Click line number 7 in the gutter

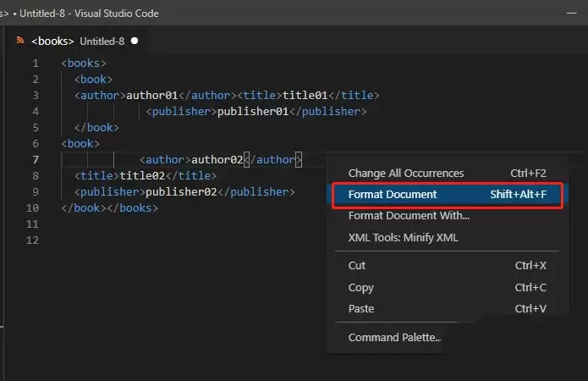[36, 160]
